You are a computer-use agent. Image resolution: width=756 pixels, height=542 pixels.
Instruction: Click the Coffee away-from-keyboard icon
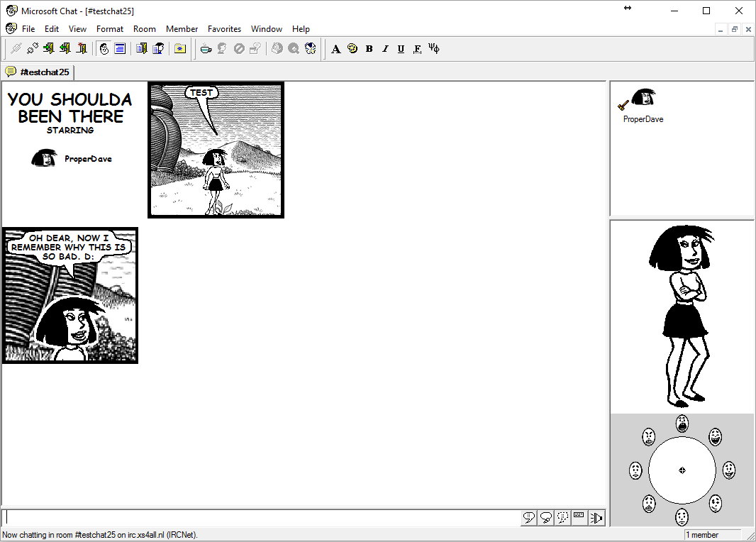206,48
